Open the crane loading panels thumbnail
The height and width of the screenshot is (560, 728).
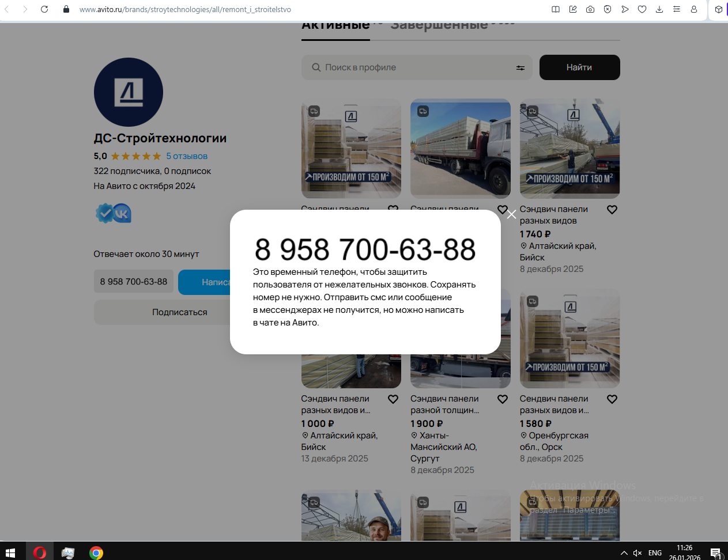[570, 149]
